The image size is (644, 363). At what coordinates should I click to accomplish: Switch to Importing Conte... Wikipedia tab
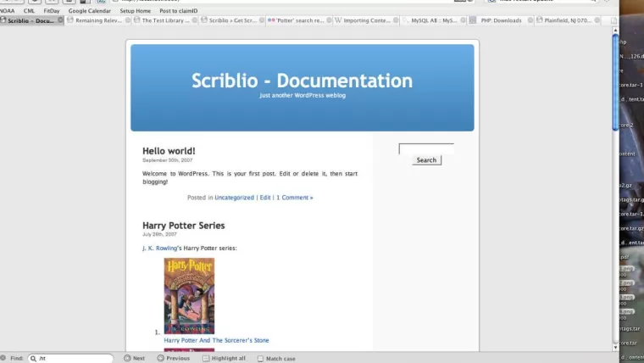pos(367,20)
